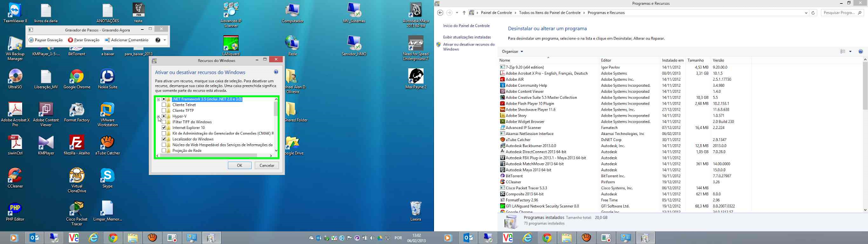This screenshot has height=244, width=868.
Task: Open the Google Chrome desktop shortcut
Action: 76,79
